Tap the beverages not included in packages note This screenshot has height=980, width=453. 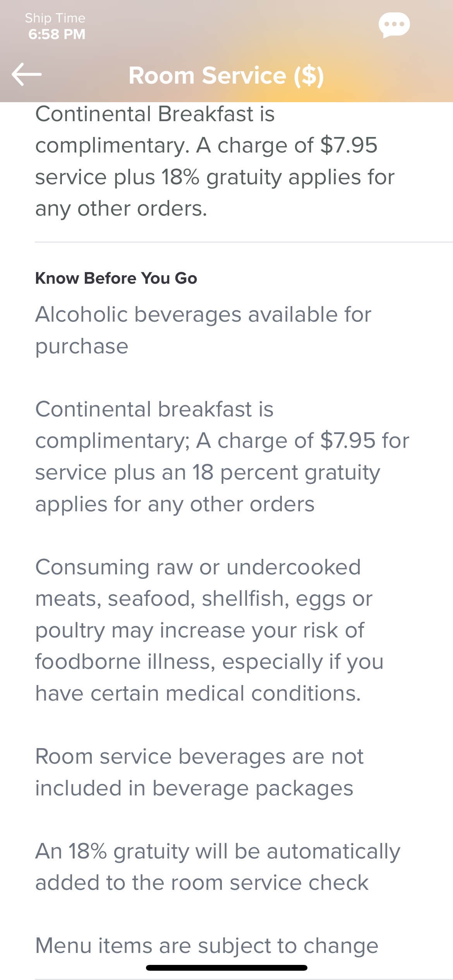pos(199,772)
